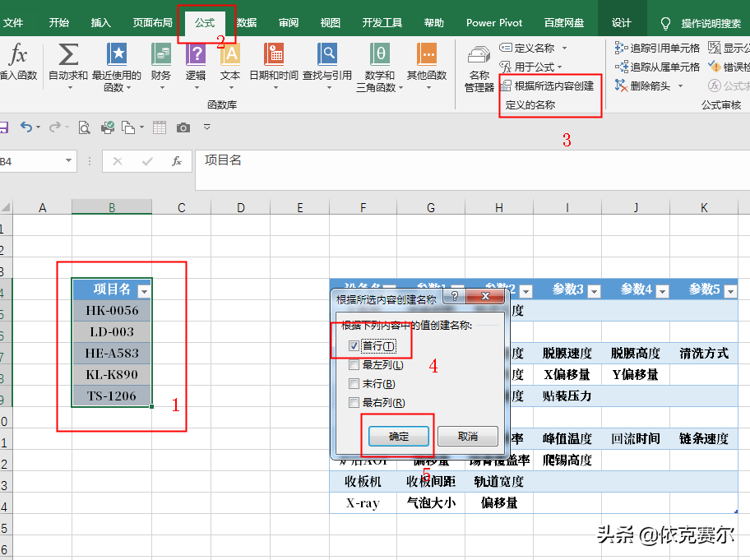Click the 取消 (Cancel) dialog button

coord(468,436)
